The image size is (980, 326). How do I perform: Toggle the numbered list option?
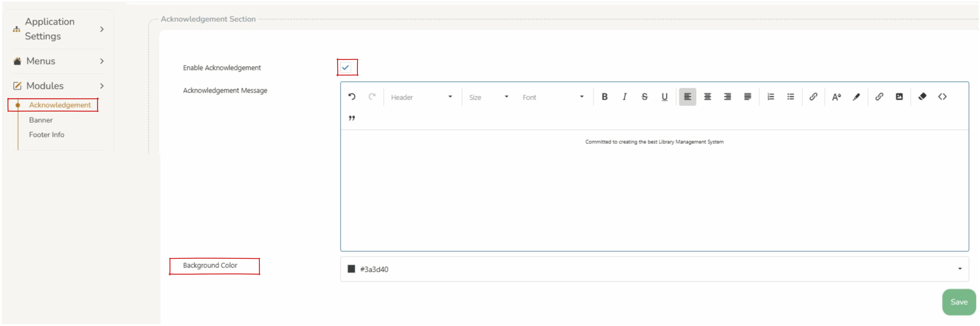(770, 97)
